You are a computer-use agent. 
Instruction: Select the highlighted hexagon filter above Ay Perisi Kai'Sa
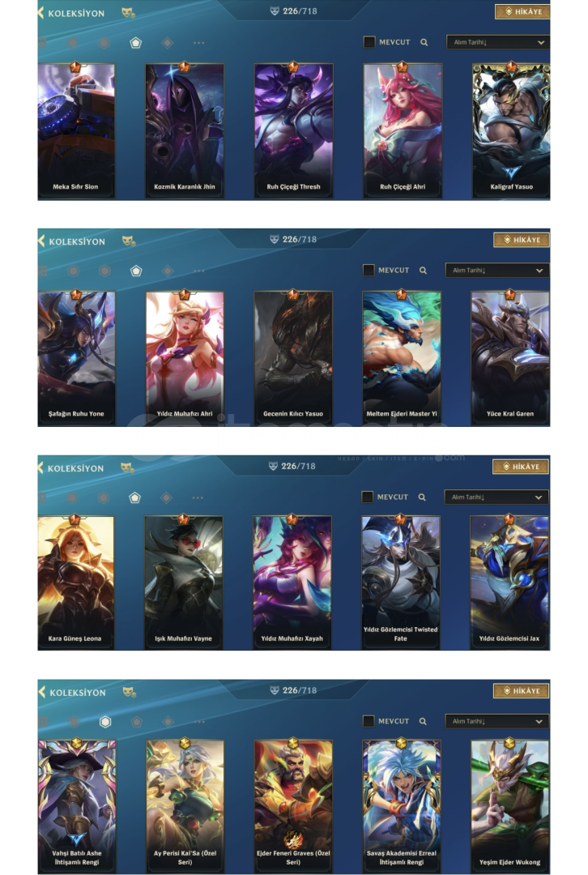coord(104,722)
